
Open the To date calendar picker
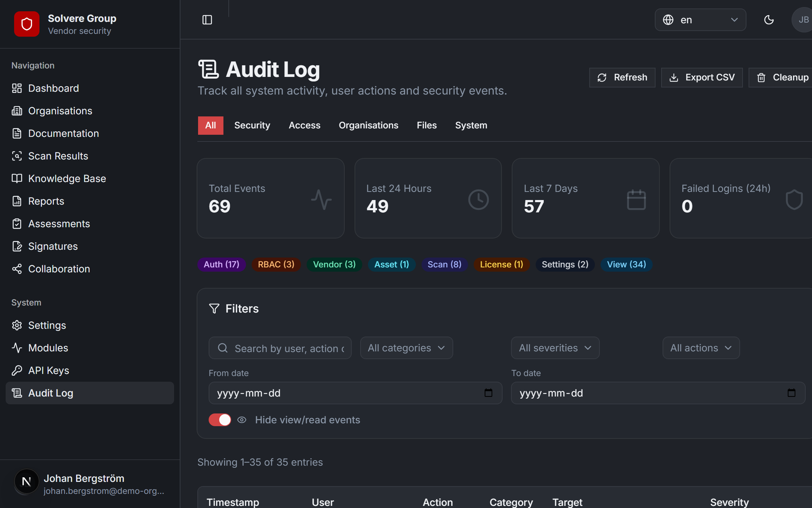click(x=791, y=393)
